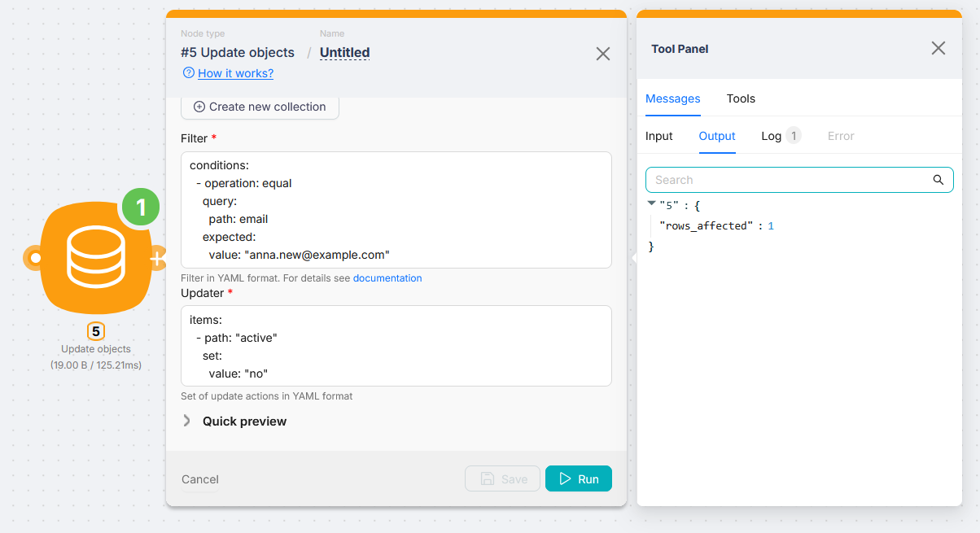This screenshot has height=533, width=980.
Task: Click inside the Search field
Action: point(781,179)
